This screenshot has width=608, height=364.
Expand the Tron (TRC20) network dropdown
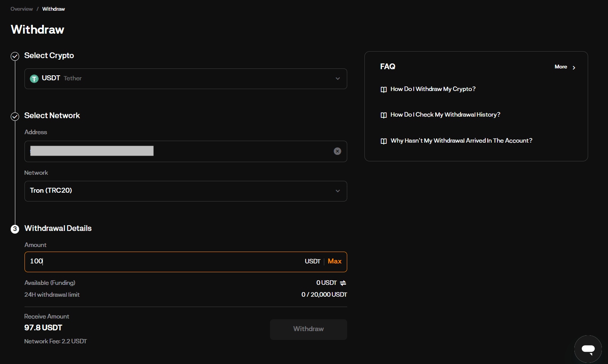[186, 191]
